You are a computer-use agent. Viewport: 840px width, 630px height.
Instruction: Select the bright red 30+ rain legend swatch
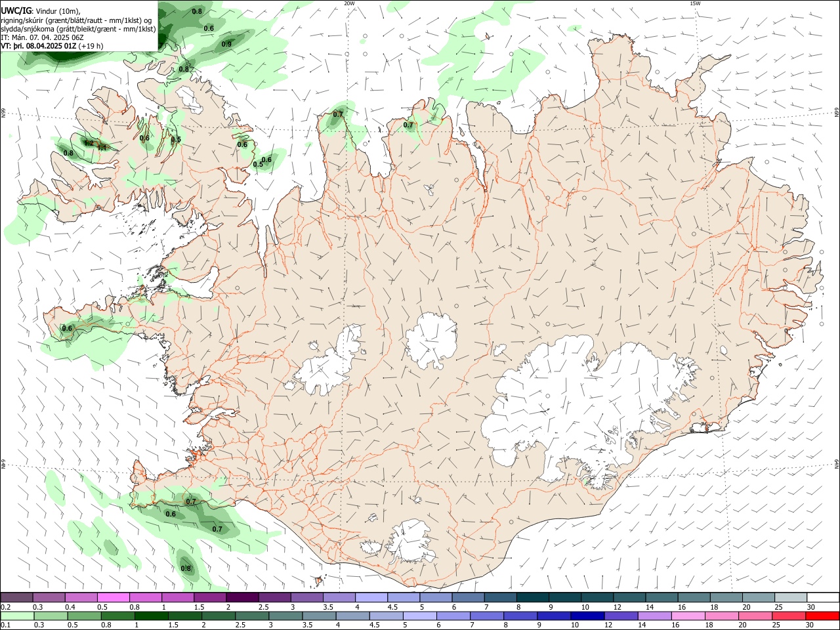(x=822, y=616)
